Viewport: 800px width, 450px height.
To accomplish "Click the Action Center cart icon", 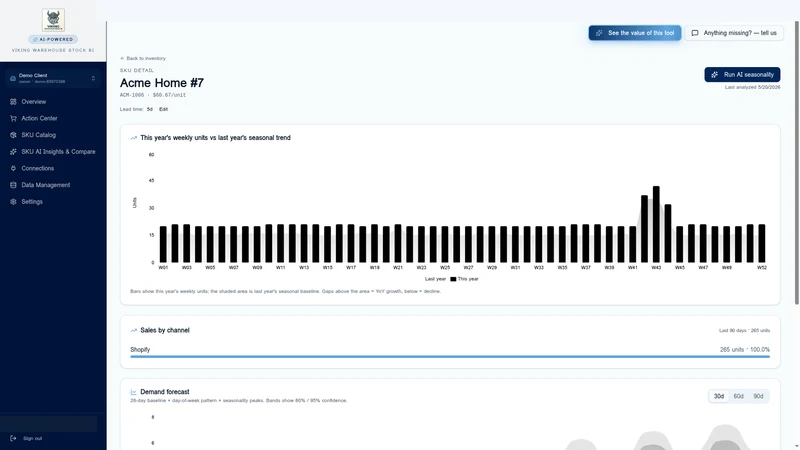I will [13, 118].
